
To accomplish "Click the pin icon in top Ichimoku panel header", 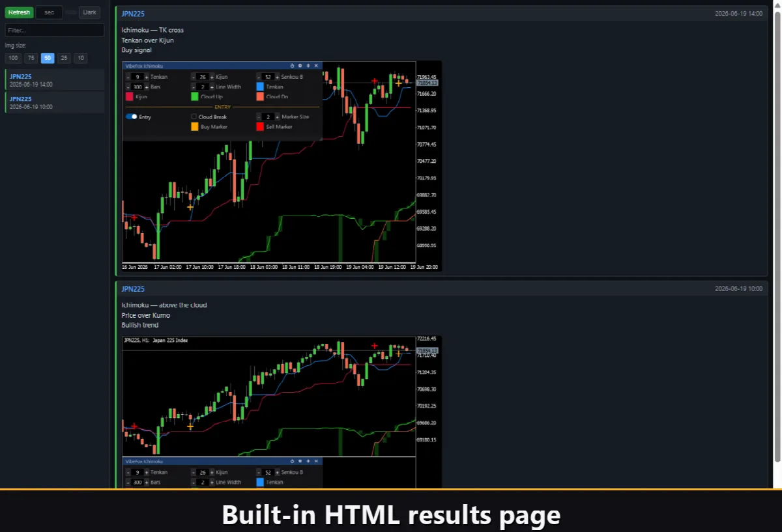I will pyautogui.click(x=308, y=66).
